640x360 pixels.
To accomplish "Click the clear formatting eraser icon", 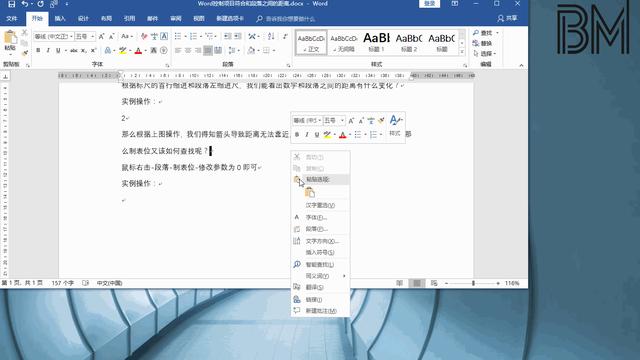I will point(144,36).
